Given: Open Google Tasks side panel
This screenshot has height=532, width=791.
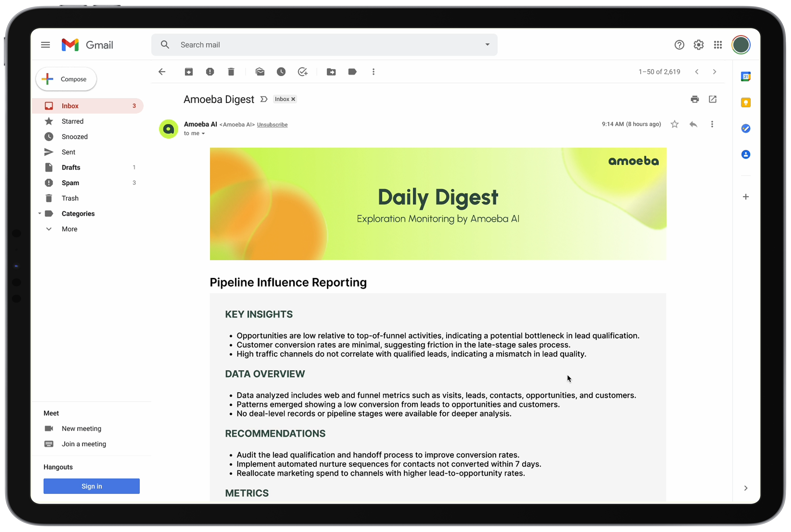Looking at the screenshot, I should point(746,128).
